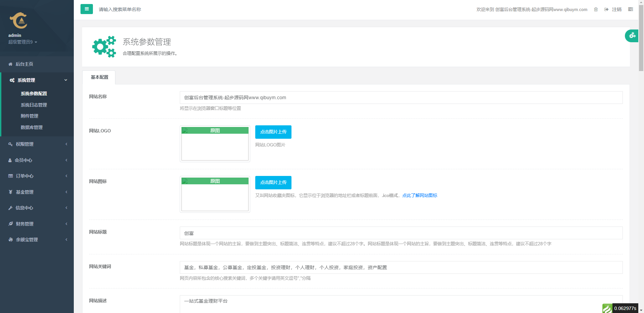
Task: Click the wrench icon beside 信息中心
Action: pyautogui.click(x=10, y=208)
